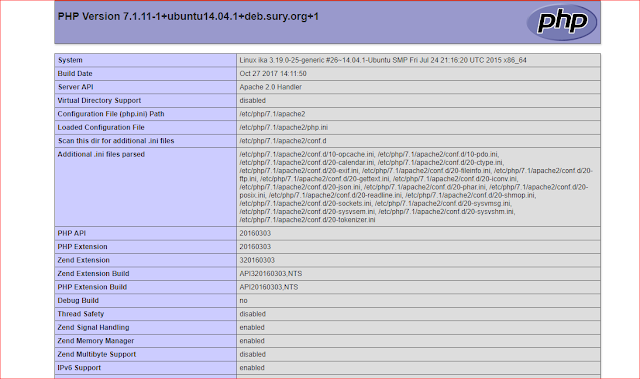Select the Oct 27 2017 14:11:50 value
This screenshot has width=640, height=379.
coord(273,74)
